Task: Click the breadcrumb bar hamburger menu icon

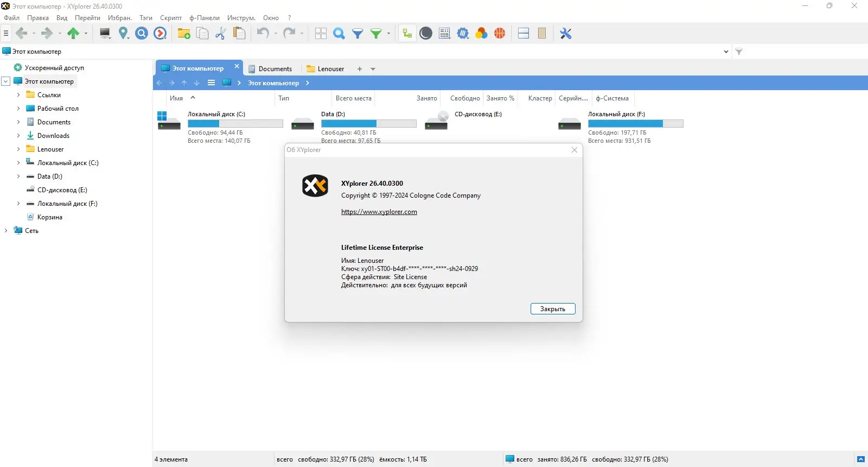Action: pyautogui.click(x=211, y=83)
